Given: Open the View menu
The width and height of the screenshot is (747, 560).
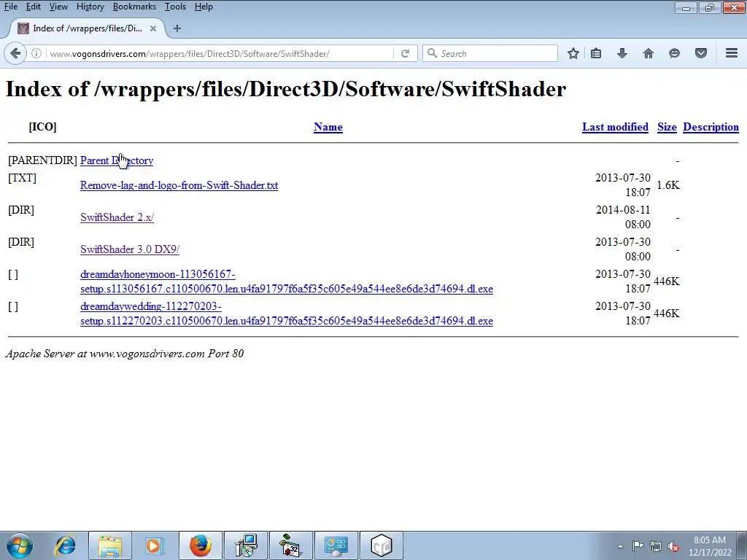Looking at the screenshot, I should pos(58,7).
